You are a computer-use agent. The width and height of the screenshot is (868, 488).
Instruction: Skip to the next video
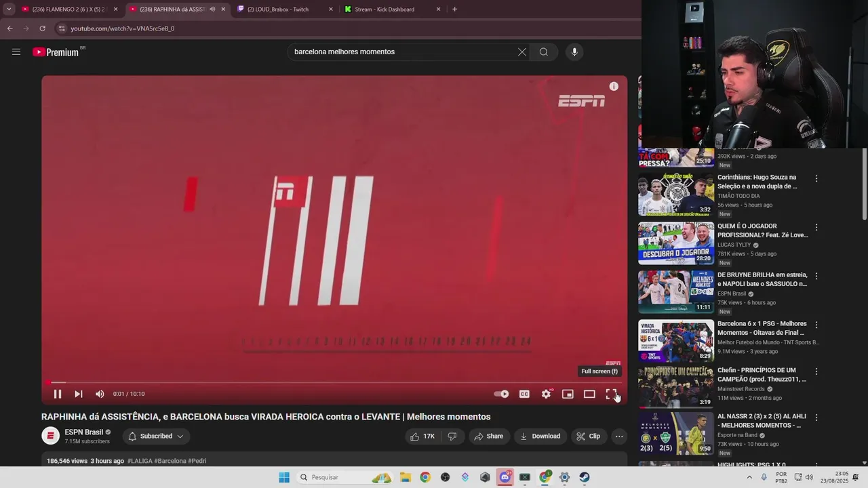[x=79, y=394]
